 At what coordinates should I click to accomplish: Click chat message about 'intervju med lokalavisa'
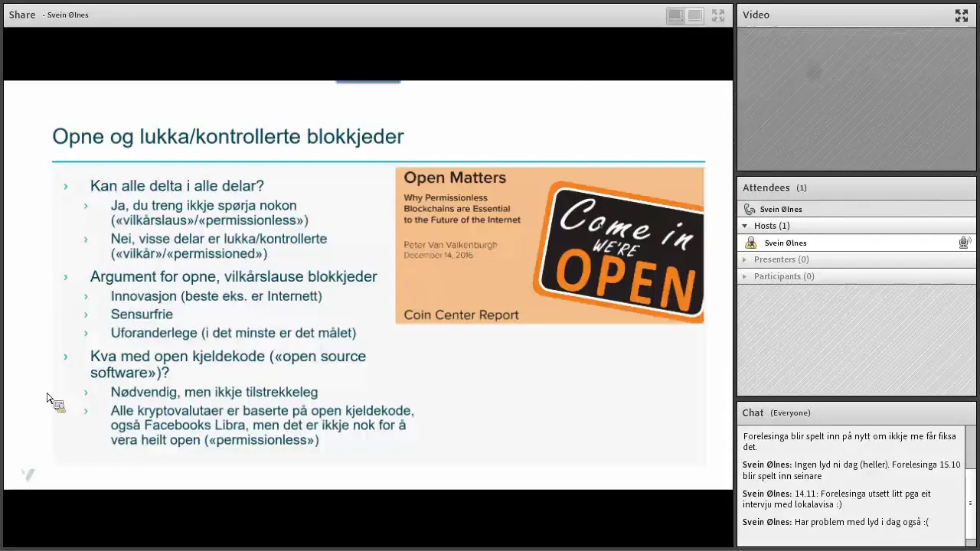837,499
